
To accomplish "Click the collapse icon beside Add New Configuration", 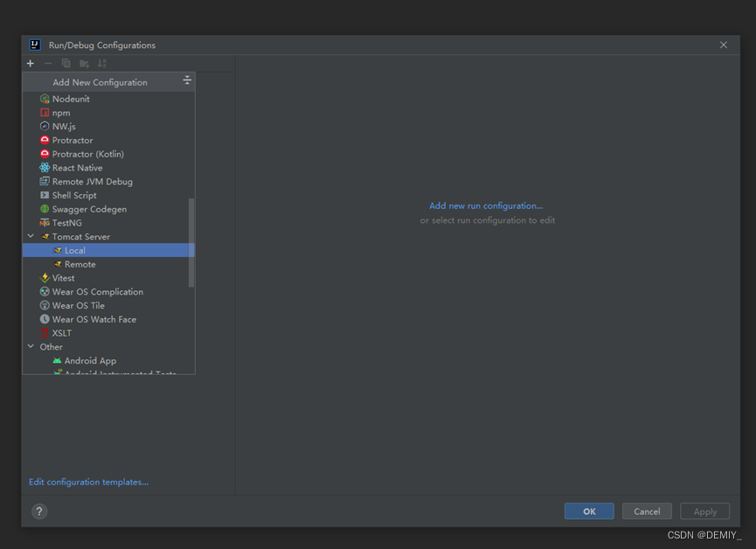I will 187,80.
